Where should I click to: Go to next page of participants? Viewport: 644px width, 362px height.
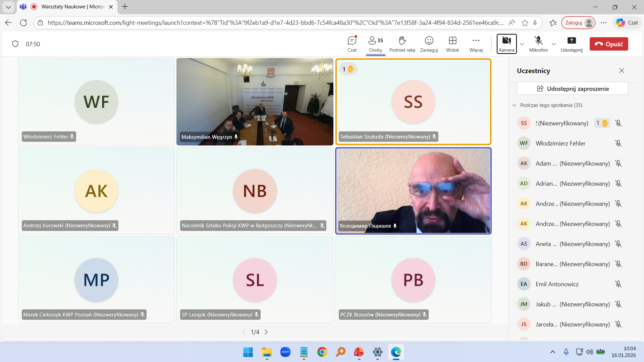[266, 332]
